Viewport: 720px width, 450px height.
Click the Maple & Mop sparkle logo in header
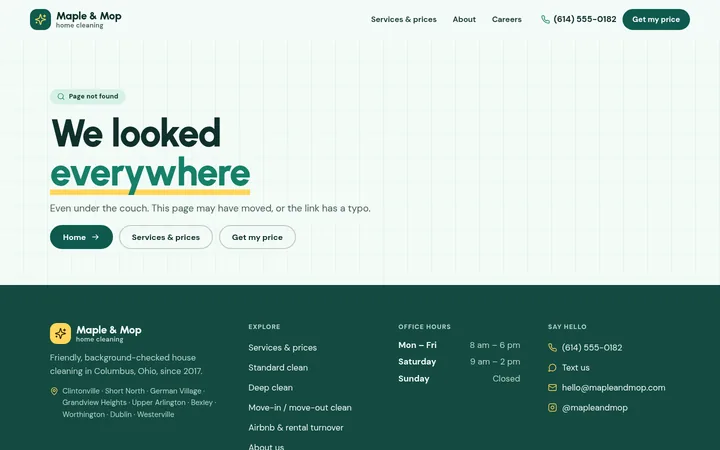pyautogui.click(x=40, y=19)
